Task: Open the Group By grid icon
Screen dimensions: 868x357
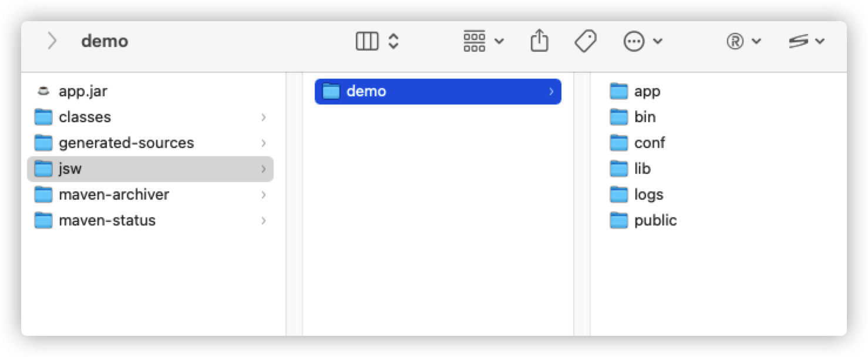Action: pos(475,41)
